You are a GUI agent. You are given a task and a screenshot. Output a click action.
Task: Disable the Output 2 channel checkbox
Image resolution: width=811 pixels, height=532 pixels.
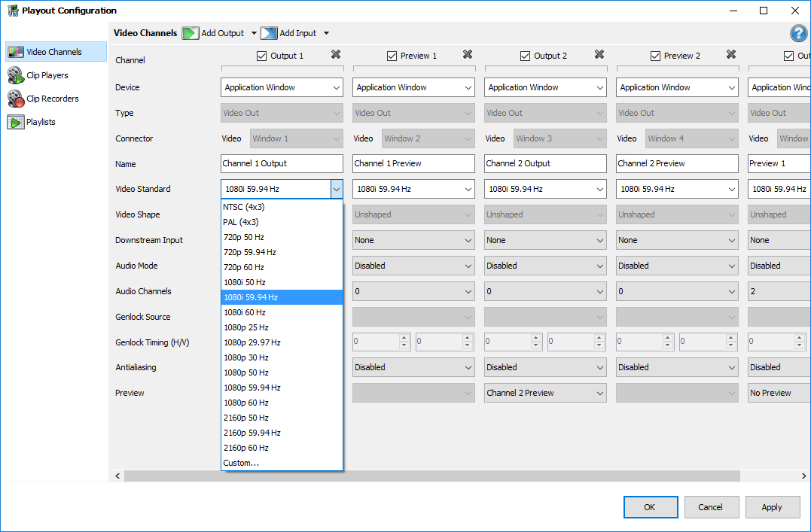526,56
